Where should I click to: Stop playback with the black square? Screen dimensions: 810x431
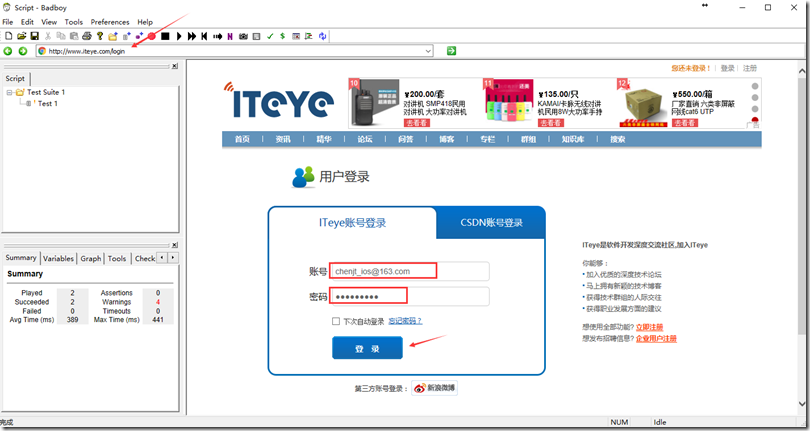click(165, 36)
